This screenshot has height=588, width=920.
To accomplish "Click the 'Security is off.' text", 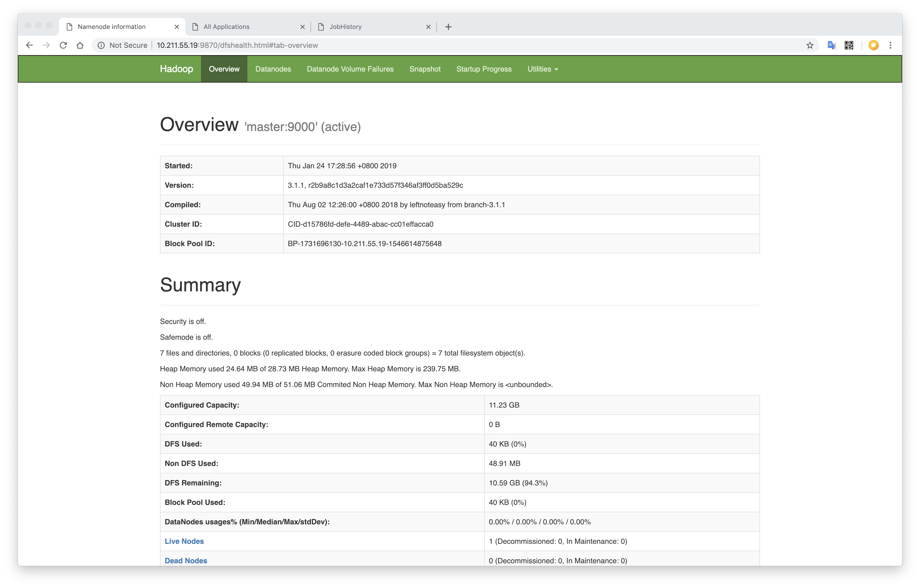I will [183, 322].
